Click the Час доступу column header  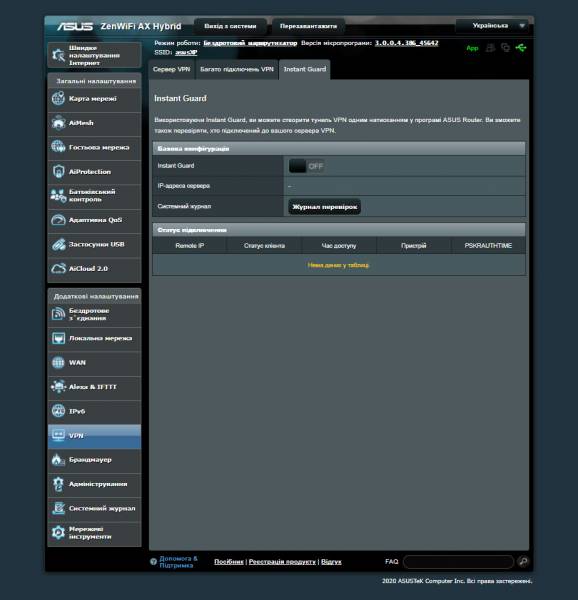point(339,246)
